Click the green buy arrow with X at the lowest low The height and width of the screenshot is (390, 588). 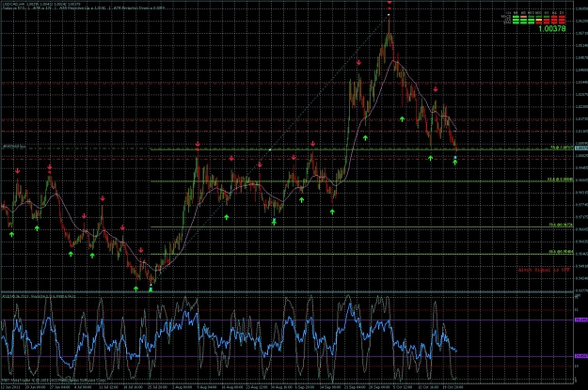(x=151, y=289)
